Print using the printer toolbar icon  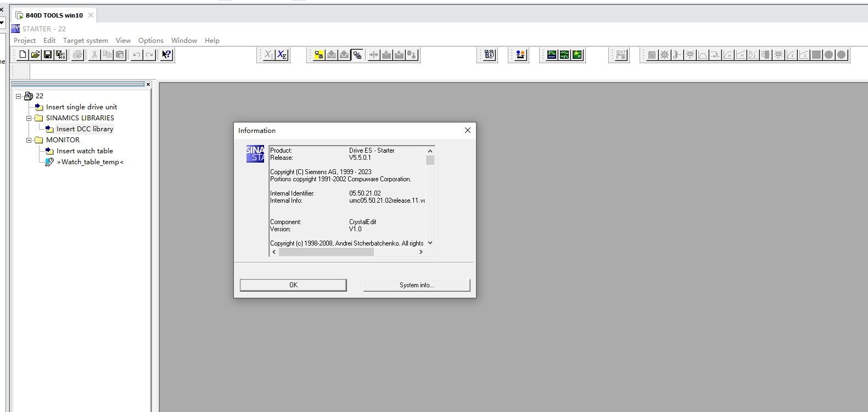coord(77,54)
